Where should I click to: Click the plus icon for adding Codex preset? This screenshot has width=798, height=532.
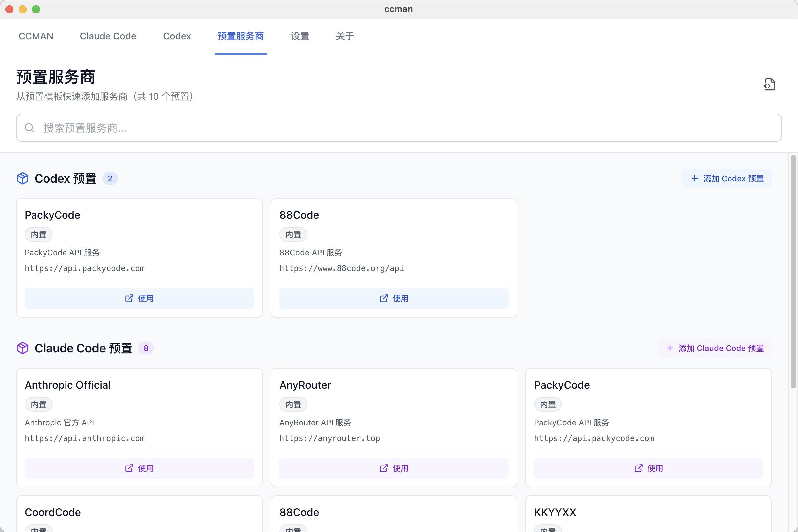tap(695, 179)
